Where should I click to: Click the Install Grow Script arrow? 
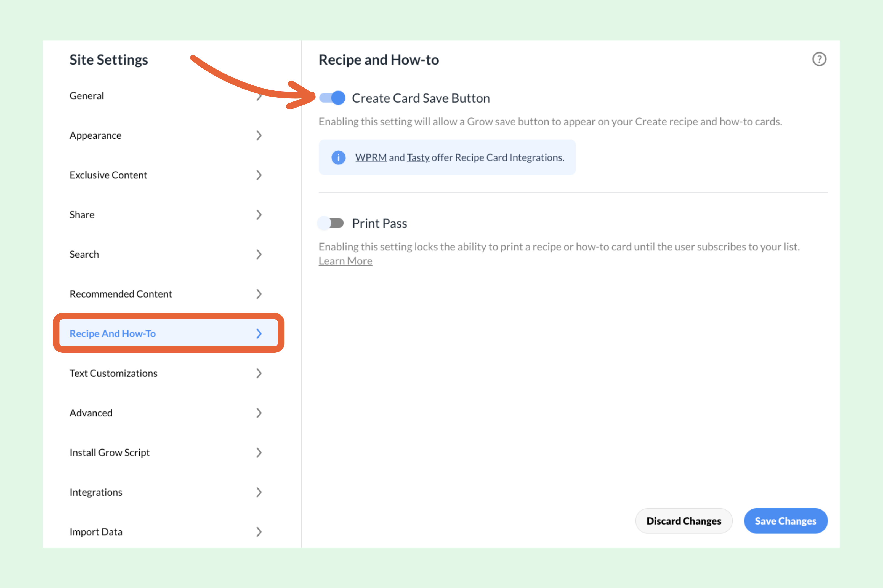pyautogui.click(x=259, y=453)
